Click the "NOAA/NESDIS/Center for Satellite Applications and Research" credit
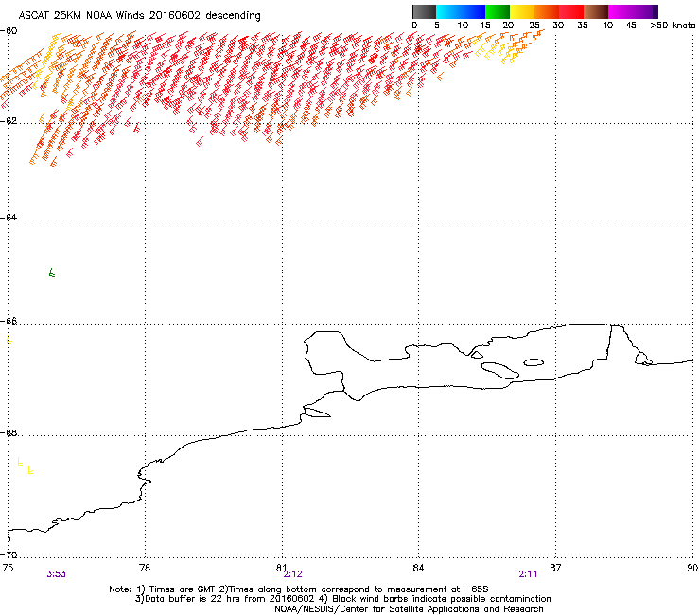The image size is (700, 615). tap(409, 609)
